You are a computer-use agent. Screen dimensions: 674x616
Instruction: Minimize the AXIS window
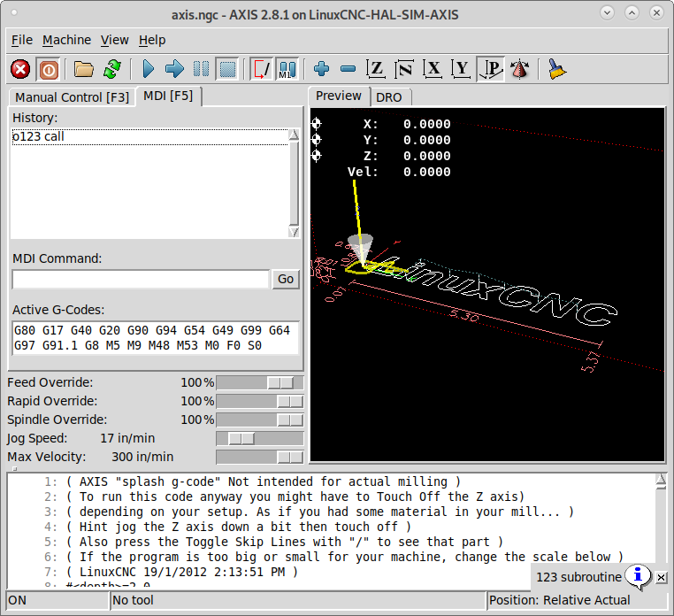[607, 13]
